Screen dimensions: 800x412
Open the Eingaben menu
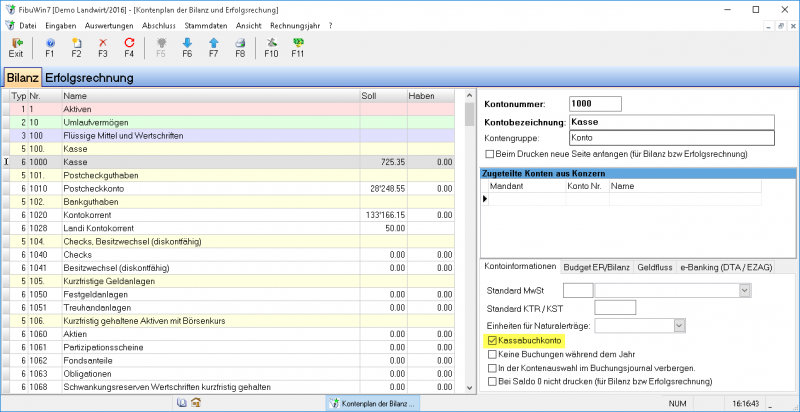[x=61, y=25]
